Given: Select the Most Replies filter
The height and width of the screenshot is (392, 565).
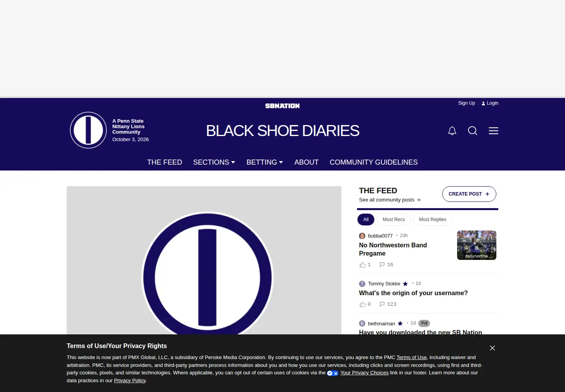Looking at the screenshot, I should pyautogui.click(x=432, y=220).
